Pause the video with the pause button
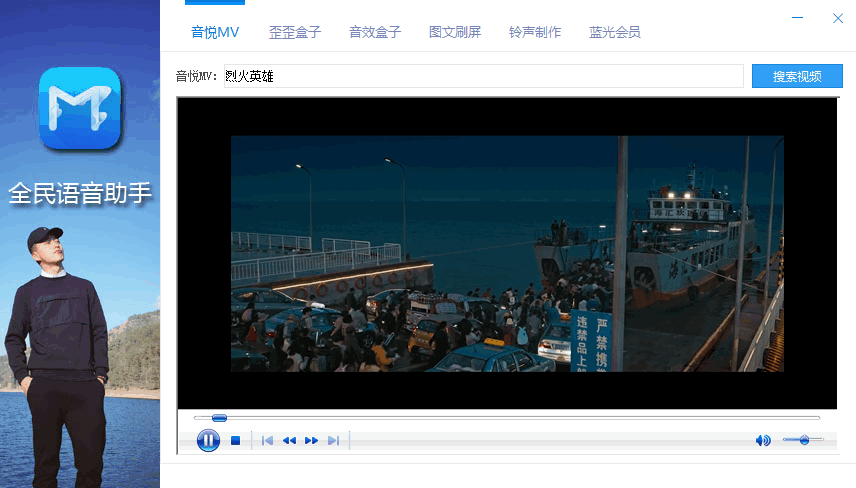This screenshot has height=488, width=856. 208,440
